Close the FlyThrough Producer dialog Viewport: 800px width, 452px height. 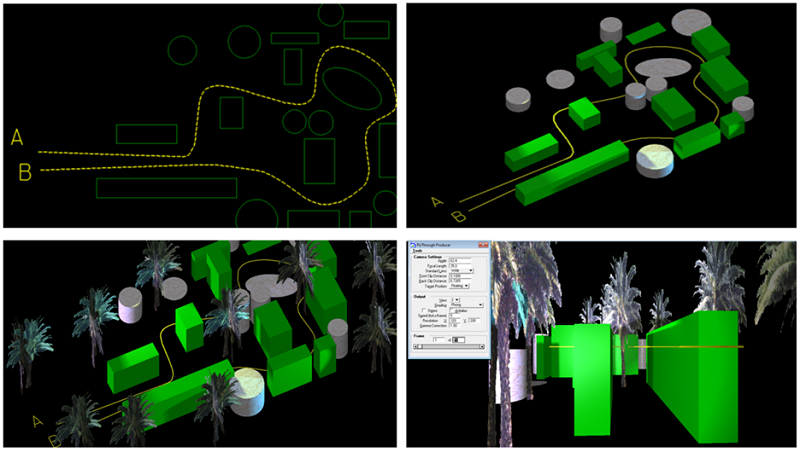pyautogui.click(x=483, y=245)
